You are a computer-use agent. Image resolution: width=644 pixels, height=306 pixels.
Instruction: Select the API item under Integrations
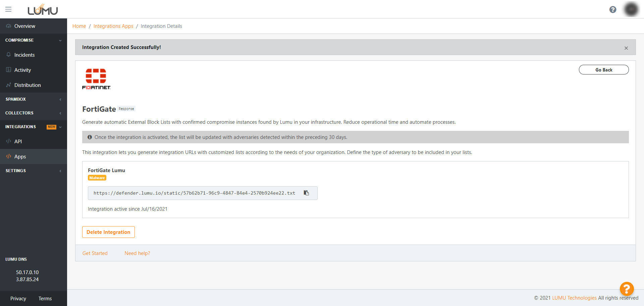point(18,142)
